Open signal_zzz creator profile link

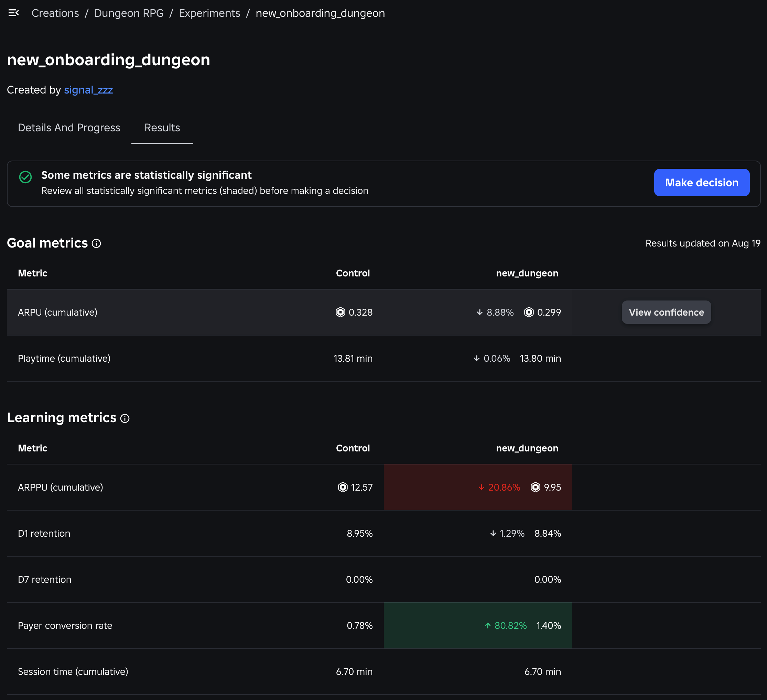[89, 90]
